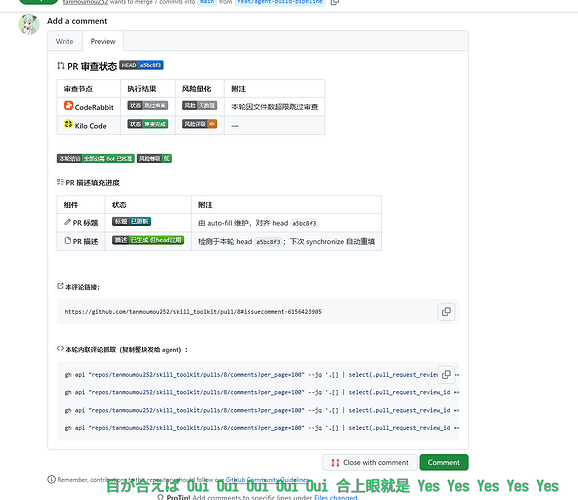
Task: Click the Kilo Code logo icon
Action: coord(68,124)
